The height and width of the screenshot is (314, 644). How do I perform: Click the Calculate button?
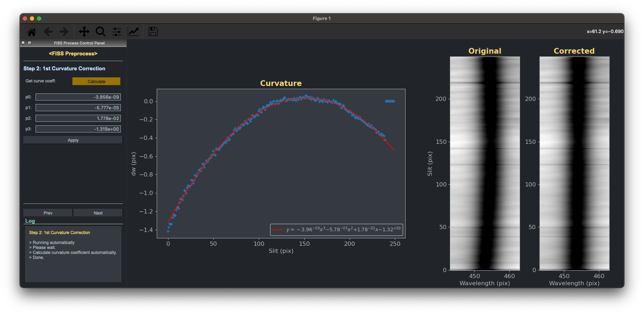pyautogui.click(x=96, y=81)
